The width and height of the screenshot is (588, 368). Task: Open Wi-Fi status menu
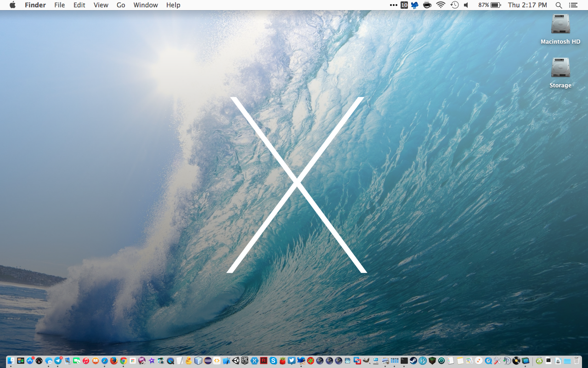click(441, 5)
